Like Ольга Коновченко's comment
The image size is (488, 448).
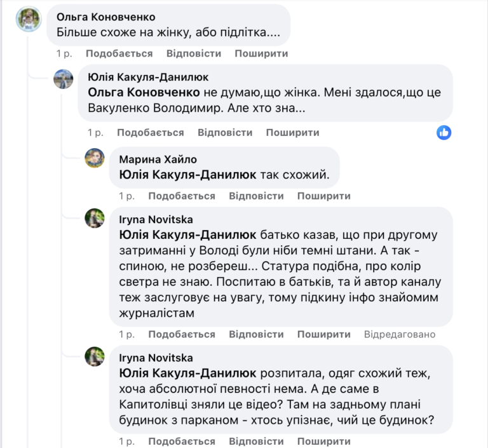pyautogui.click(x=119, y=54)
